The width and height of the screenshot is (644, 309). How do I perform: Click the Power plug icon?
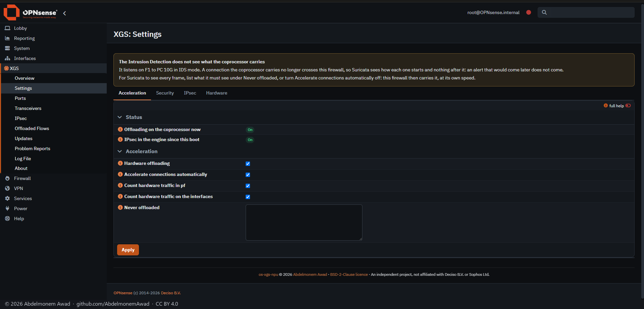(x=7, y=208)
